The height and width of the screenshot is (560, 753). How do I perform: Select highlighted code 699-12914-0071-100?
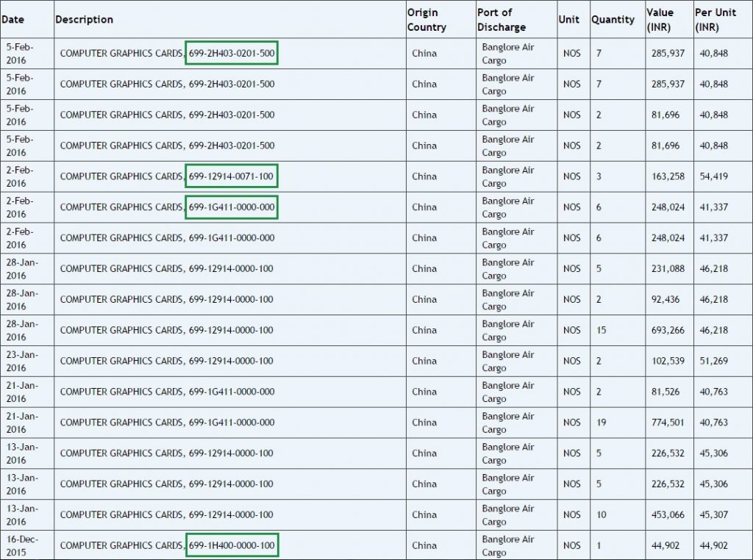tap(232, 176)
